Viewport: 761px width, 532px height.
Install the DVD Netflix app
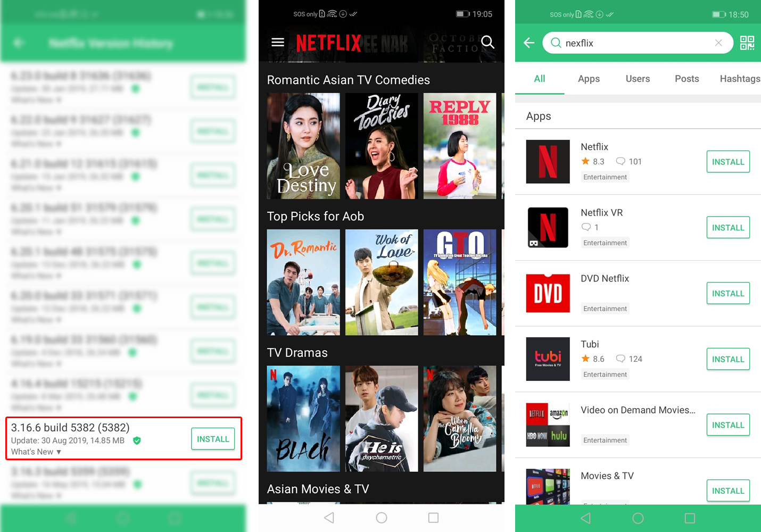click(x=728, y=294)
